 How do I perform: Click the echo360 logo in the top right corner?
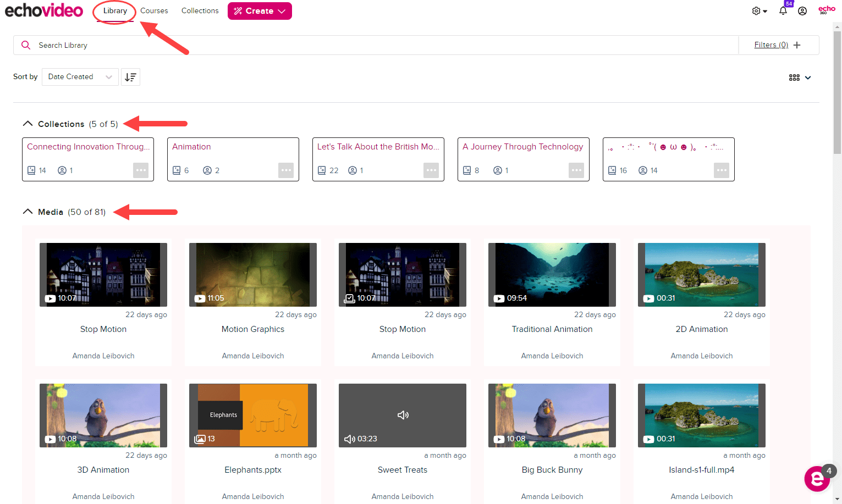click(x=827, y=10)
